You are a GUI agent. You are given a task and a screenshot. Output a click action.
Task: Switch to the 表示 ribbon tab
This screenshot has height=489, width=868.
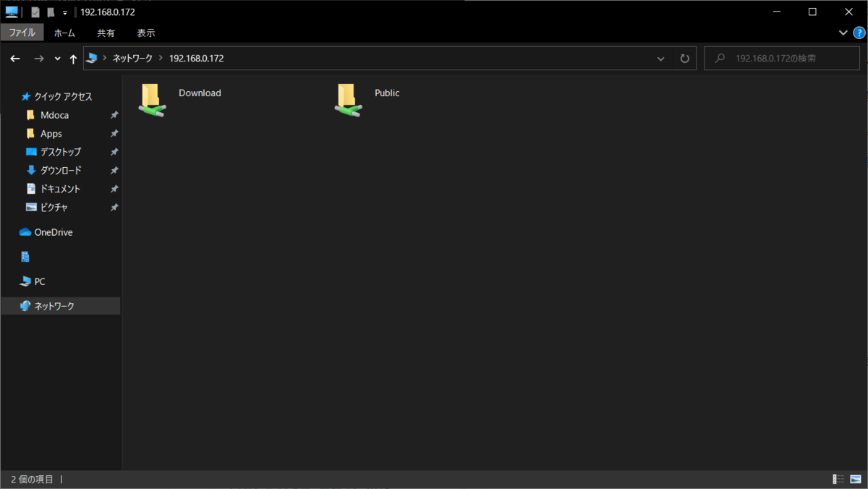[x=145, y=33]
